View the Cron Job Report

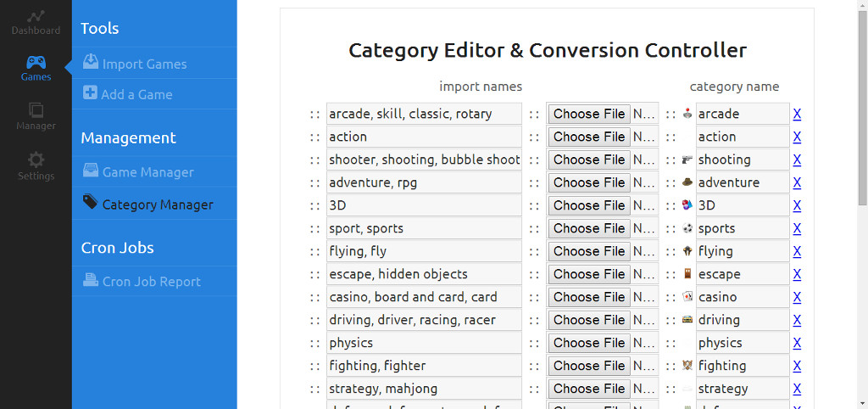pos(151,282)
